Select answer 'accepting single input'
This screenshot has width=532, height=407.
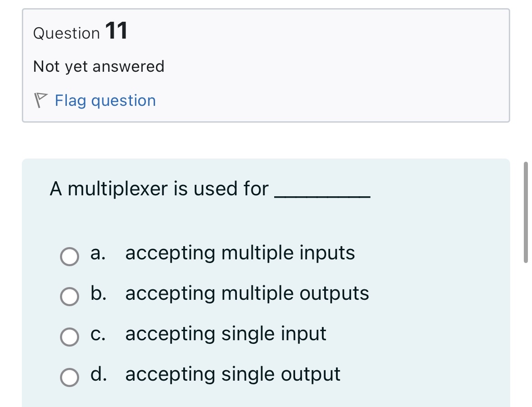225,334
